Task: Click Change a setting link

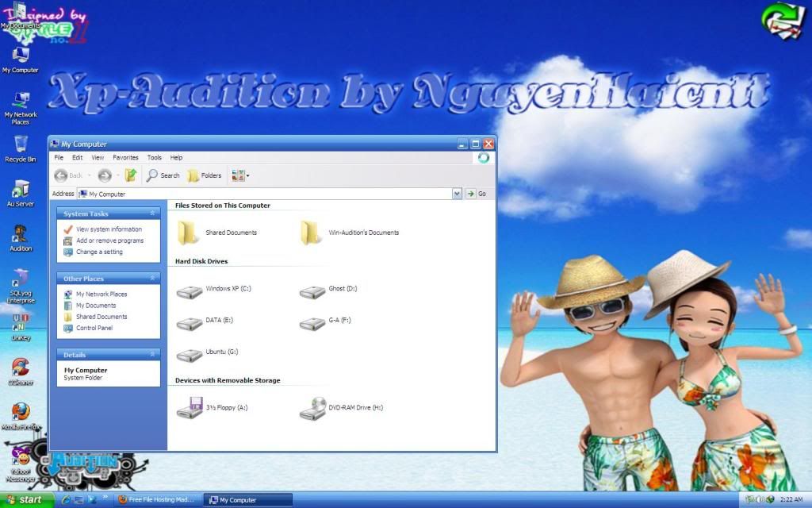Action: pos(94,252)
